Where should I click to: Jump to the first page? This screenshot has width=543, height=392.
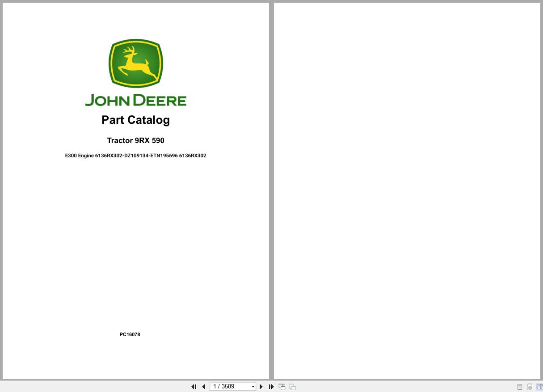[x=194, y=387]
